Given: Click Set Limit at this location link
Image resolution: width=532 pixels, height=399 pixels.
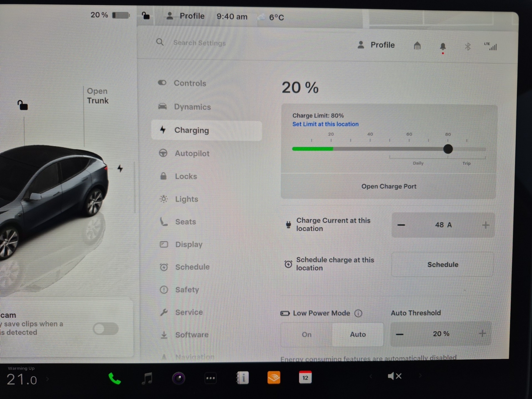Looking at the screenshot, I should (325, 124).
